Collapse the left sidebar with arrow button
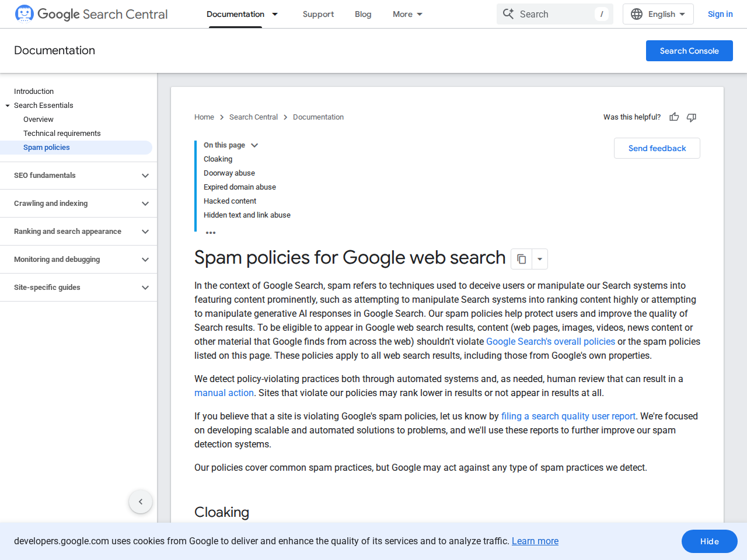This screenshot has width=747, height=560. point(141,502)
